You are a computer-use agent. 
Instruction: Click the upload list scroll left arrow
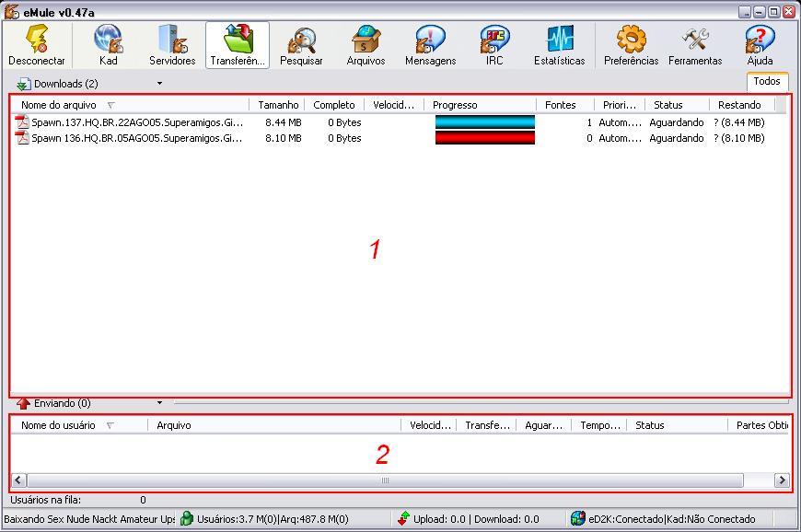pyautogui.click(x=19, y=480)
